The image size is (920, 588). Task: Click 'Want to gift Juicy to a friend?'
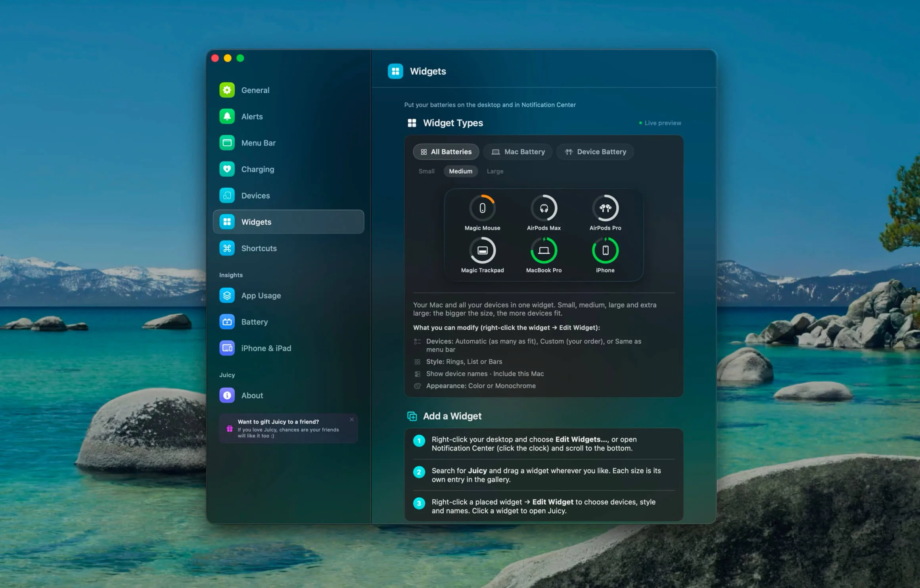278,422
